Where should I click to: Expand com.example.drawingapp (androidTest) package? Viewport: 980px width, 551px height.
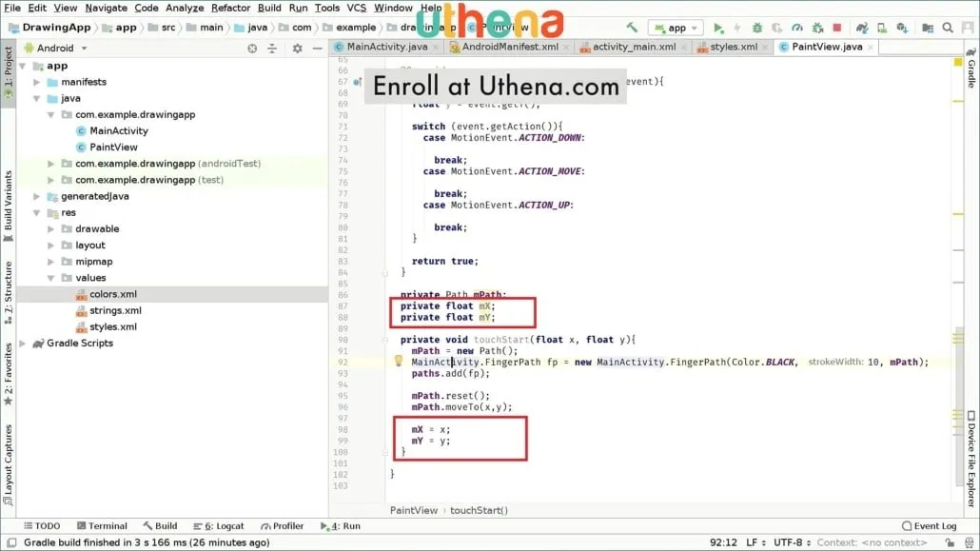tap(51, 164)
